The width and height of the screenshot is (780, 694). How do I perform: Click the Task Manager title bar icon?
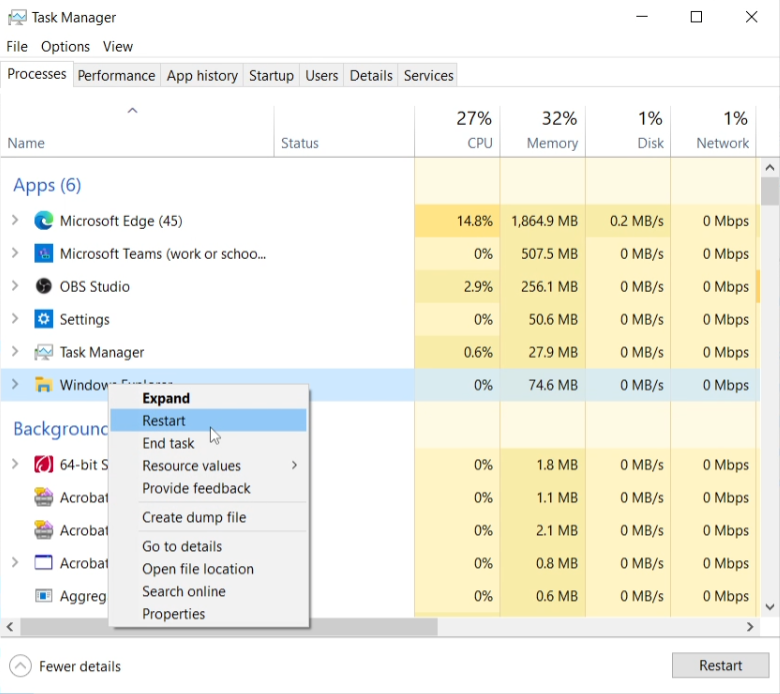pos(17,17)
